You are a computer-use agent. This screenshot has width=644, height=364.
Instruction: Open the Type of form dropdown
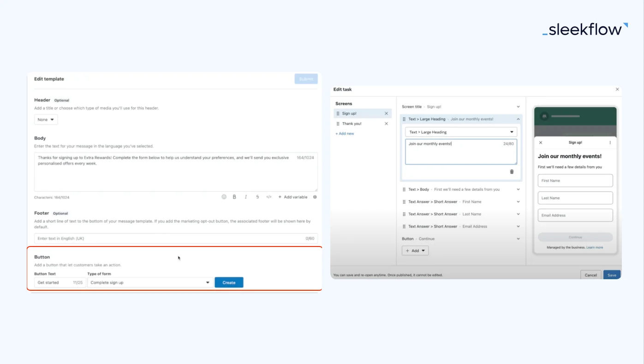pos(150,282)
